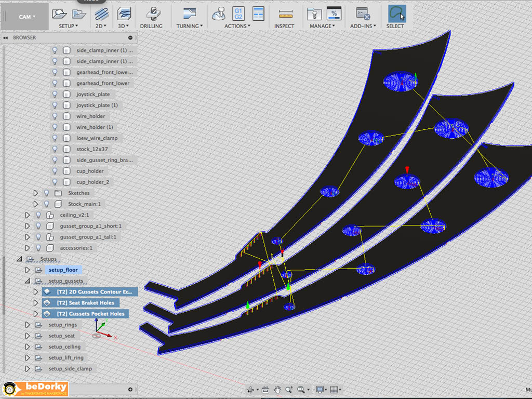Click the New Setup icon
Viewport: 532px width, 399px height.
point(59,14)
